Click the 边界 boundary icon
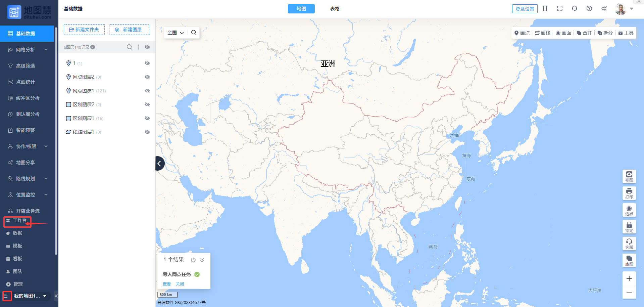This screenshot has width=644, height=307. pyautogui.click(x=629, y=210)
